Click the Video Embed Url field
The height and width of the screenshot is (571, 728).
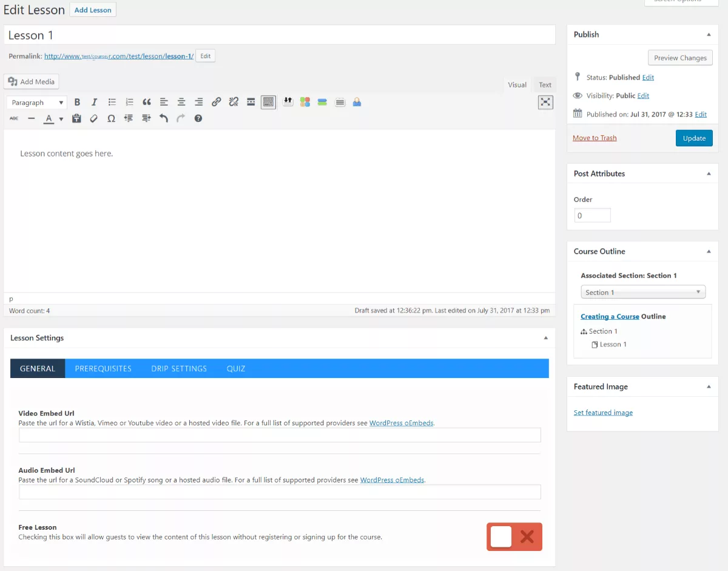[280, 435]
